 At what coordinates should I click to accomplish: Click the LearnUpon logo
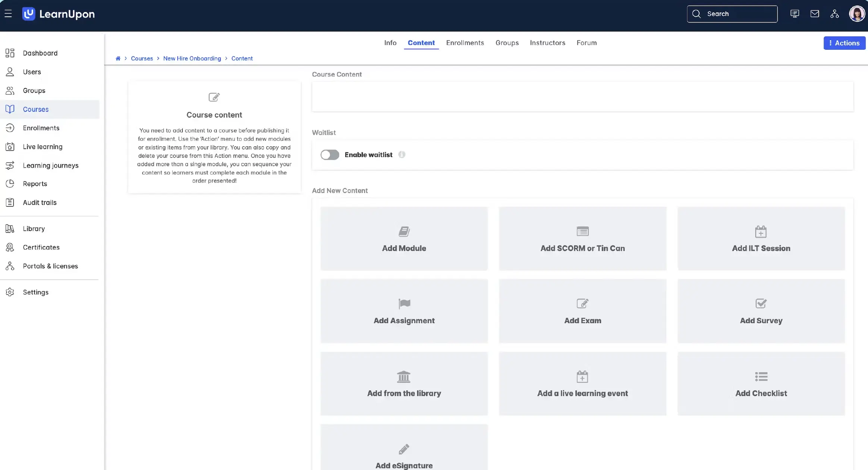click(59, 14)
